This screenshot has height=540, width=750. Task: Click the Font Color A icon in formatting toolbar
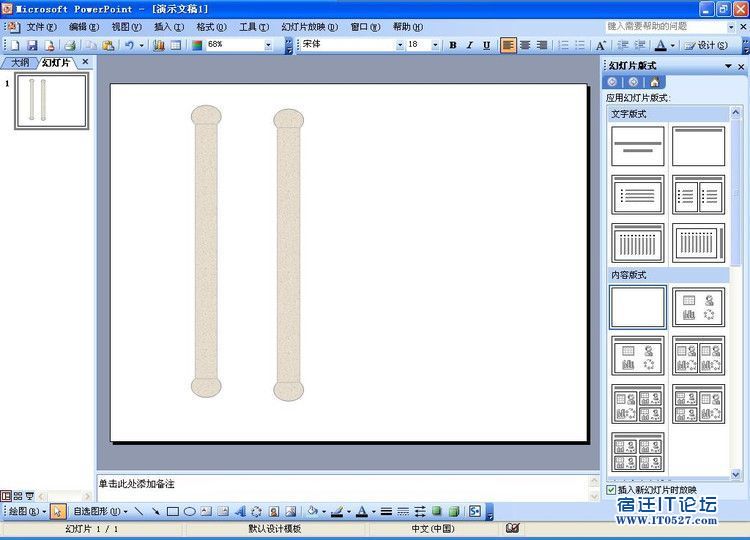point(661,45)
